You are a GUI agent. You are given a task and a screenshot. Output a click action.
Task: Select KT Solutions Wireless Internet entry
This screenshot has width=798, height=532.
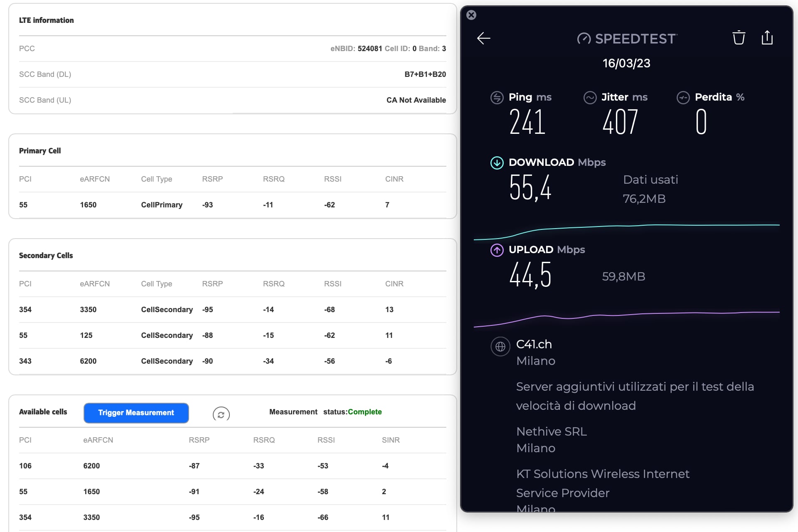[603, 483]
